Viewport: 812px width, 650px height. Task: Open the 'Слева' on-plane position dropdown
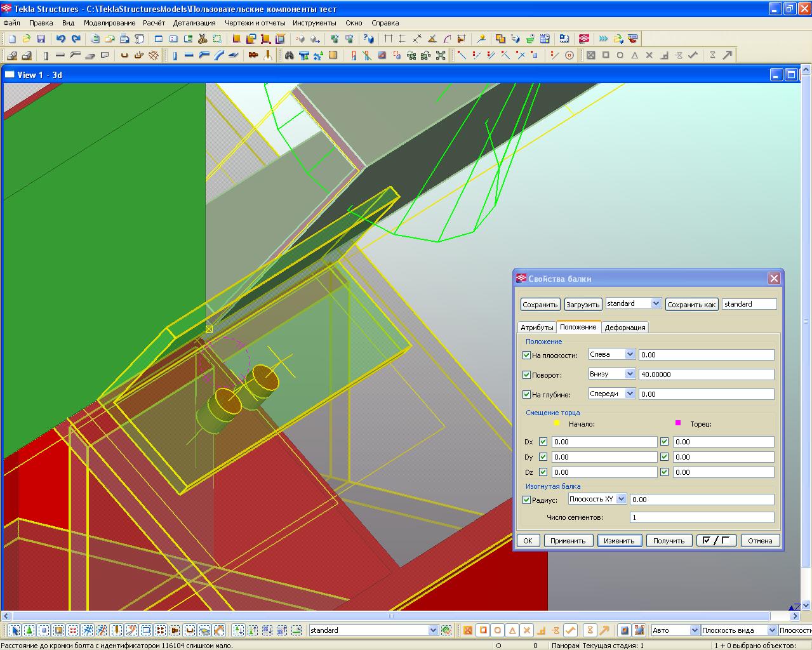(629, 355)
